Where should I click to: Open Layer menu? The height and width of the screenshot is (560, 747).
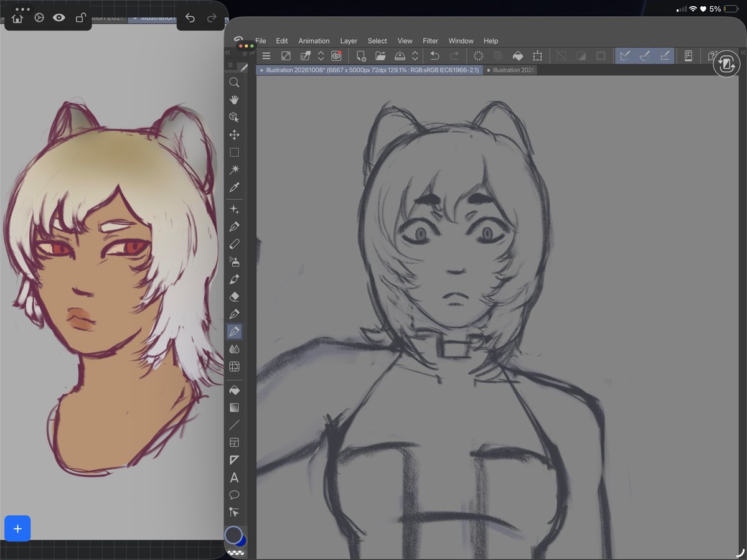tap(349, 41)
